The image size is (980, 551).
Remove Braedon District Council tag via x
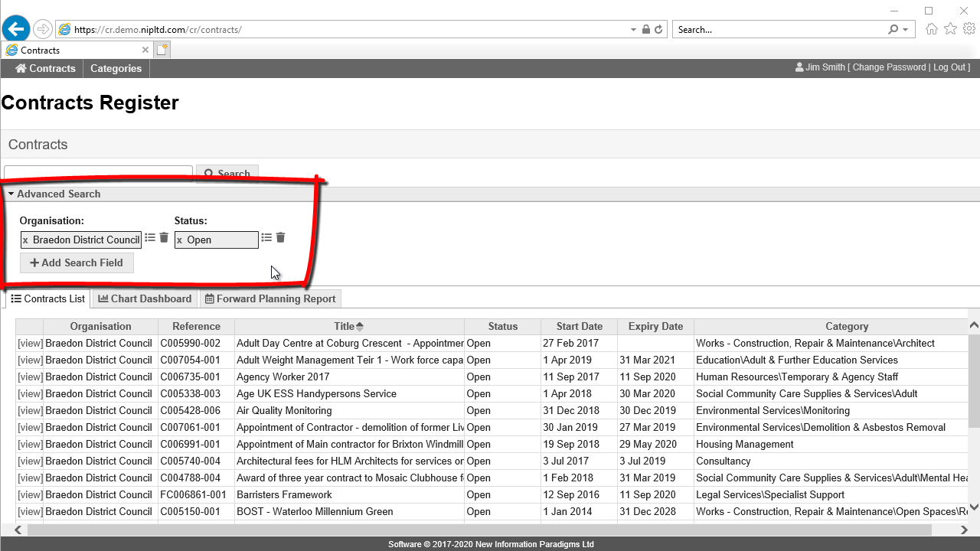tap(26, 240)
